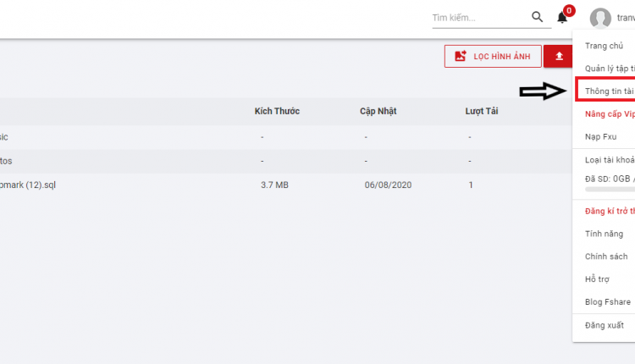The width and height of the screenshot is (635, 364).
Task: Open the notifications bell
Action: pyautogui.click(x=562, y=18)
